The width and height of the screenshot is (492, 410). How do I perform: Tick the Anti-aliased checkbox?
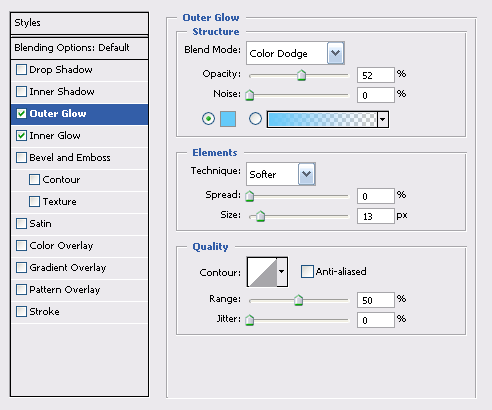tap(307, 271)
